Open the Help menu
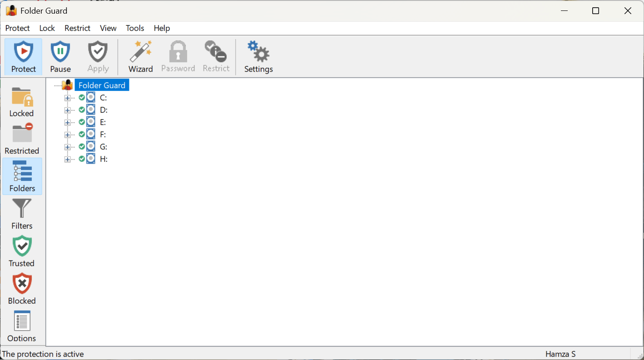Viewport: 644px width, 360px height. click(x=162, y=28)
